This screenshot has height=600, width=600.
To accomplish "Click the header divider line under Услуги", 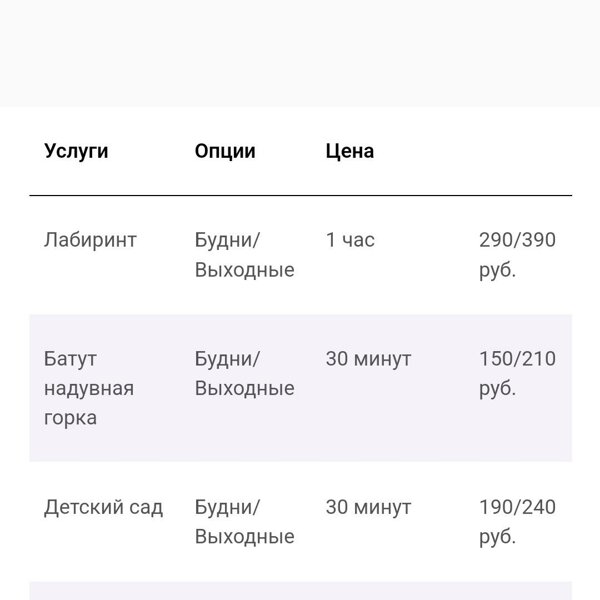I will [300, 196].
